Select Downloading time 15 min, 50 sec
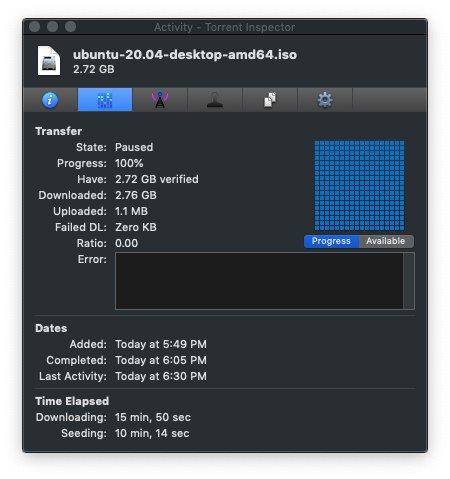The width and height of the screenshot is (450, 479). pyautogui.click(x=153, y=417)
